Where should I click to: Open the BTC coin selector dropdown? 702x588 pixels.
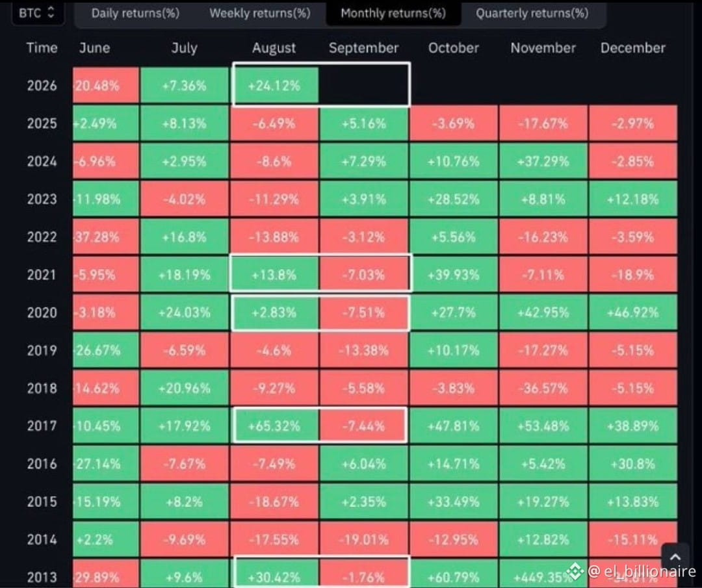click(38, 12)
